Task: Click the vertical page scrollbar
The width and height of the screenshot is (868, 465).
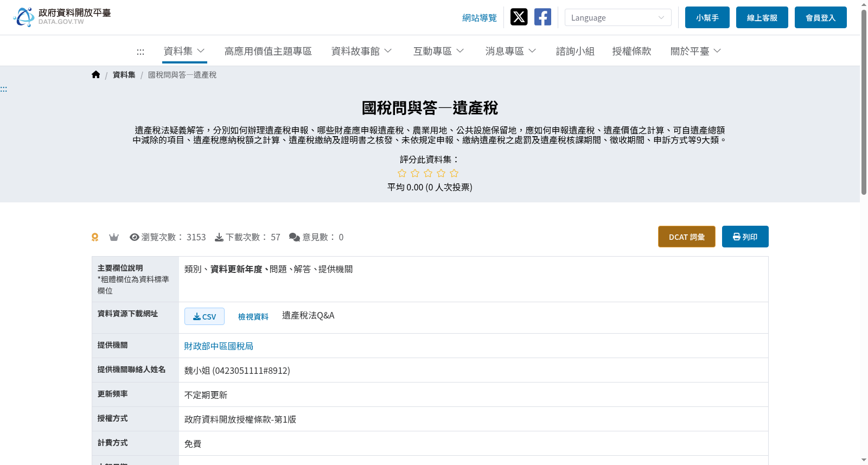Action: click(864, 102)
